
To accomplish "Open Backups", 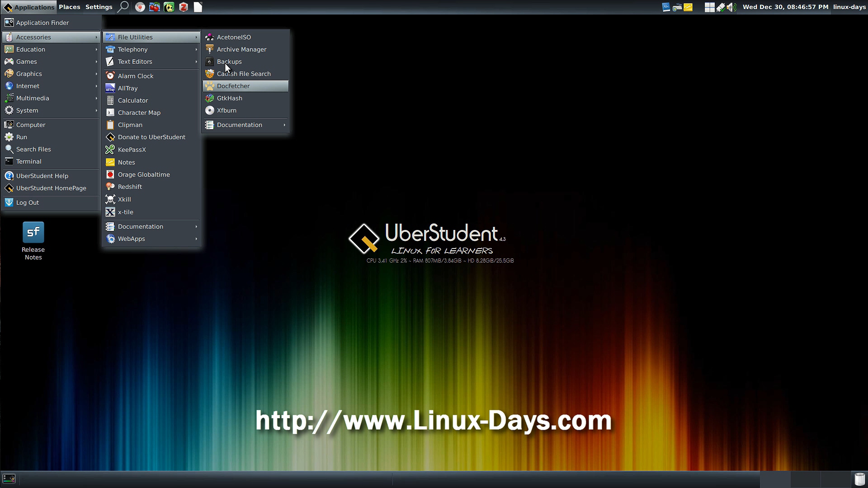I will pos(246,61).
